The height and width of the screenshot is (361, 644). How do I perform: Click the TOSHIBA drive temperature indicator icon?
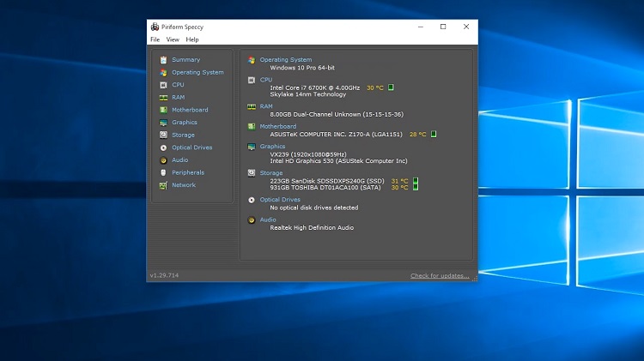416,187
